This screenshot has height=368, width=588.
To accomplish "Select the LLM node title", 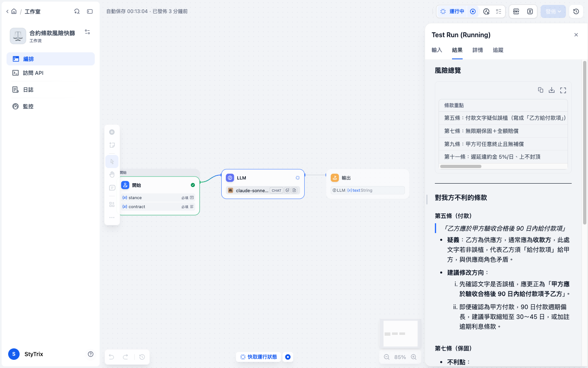I will click(x=241, y=178).
